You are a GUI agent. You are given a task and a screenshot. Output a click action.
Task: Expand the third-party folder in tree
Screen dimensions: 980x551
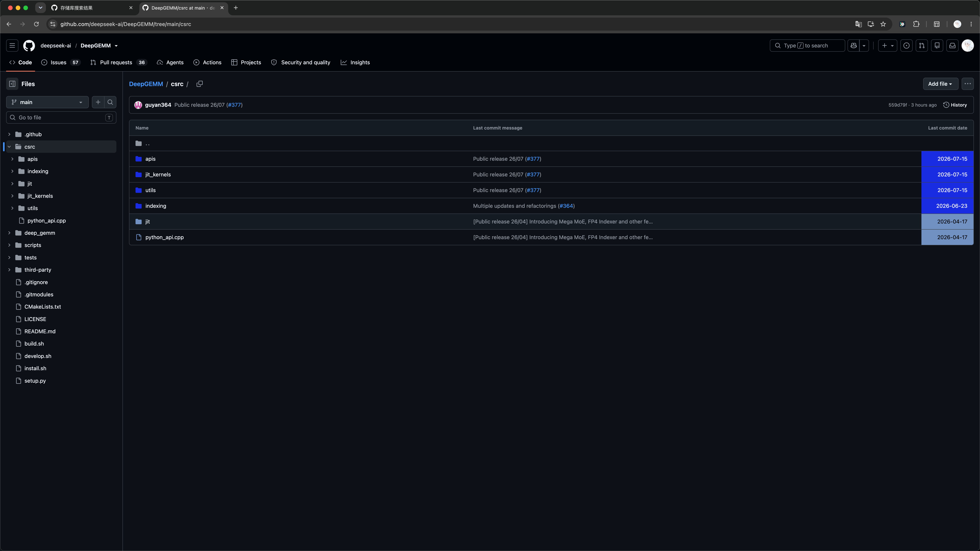pos(9,270)
